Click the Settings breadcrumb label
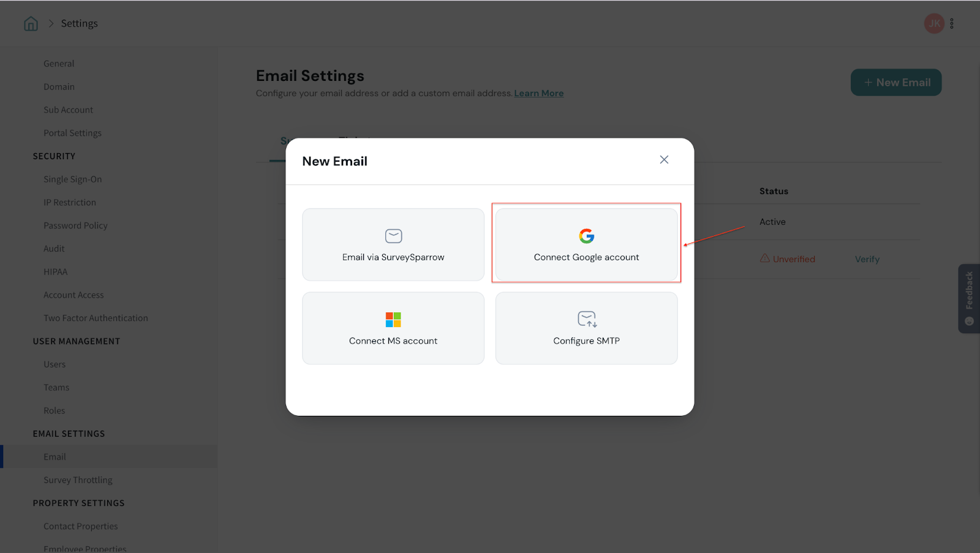This screenshot has width=980, height=553. pyautogui.click(x=79, y=23)
